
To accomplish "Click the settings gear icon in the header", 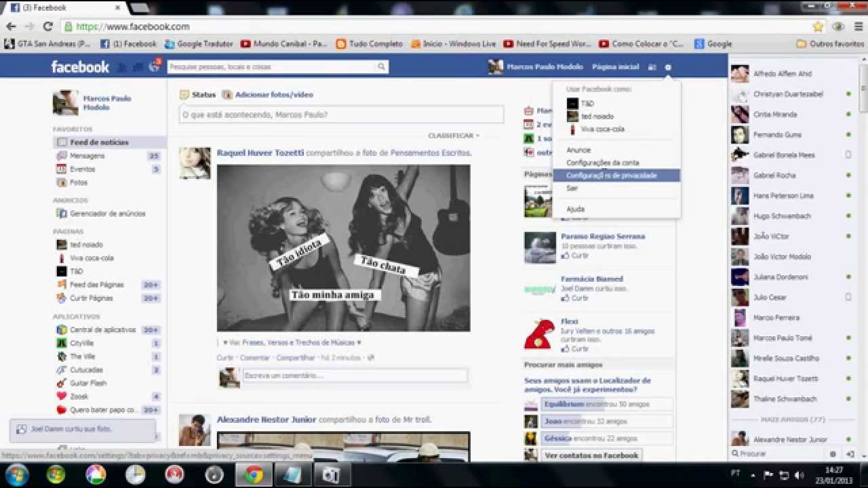I will [x=668, y=67].
